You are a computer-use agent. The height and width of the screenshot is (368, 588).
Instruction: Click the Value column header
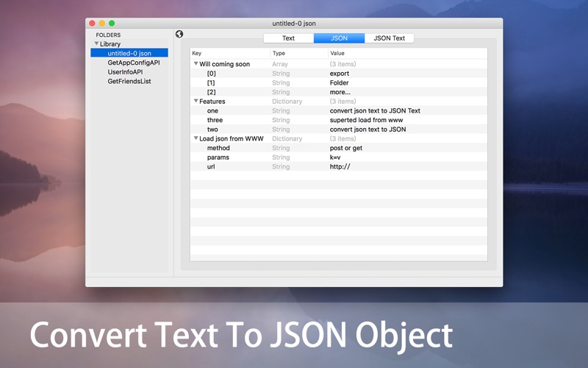(x=408, y=53)
